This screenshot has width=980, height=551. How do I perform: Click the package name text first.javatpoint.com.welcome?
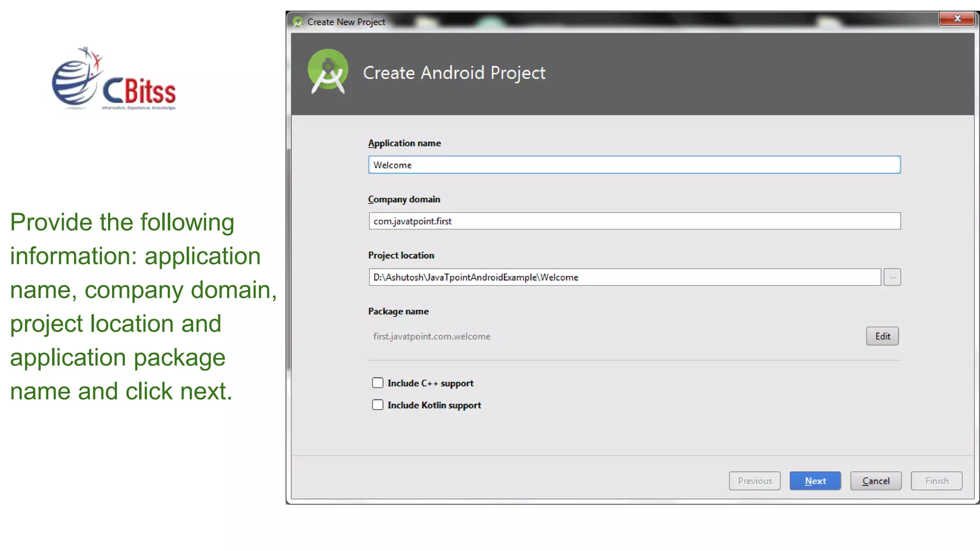(432, 337)
